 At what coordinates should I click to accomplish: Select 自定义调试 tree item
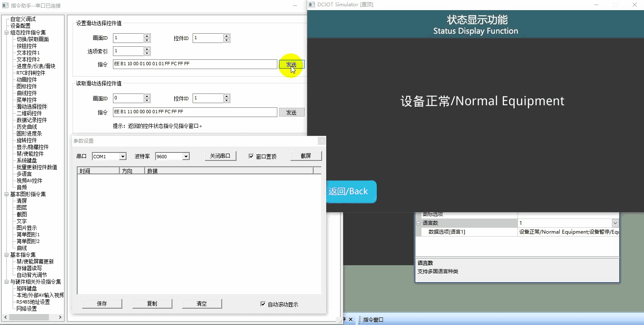pyautogui.click(x=23, y=19)
